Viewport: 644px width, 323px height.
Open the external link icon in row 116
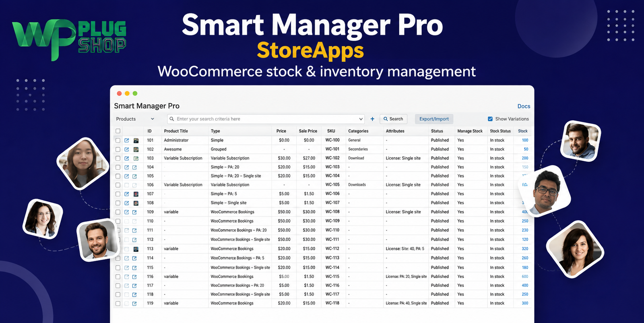point(134,277)
